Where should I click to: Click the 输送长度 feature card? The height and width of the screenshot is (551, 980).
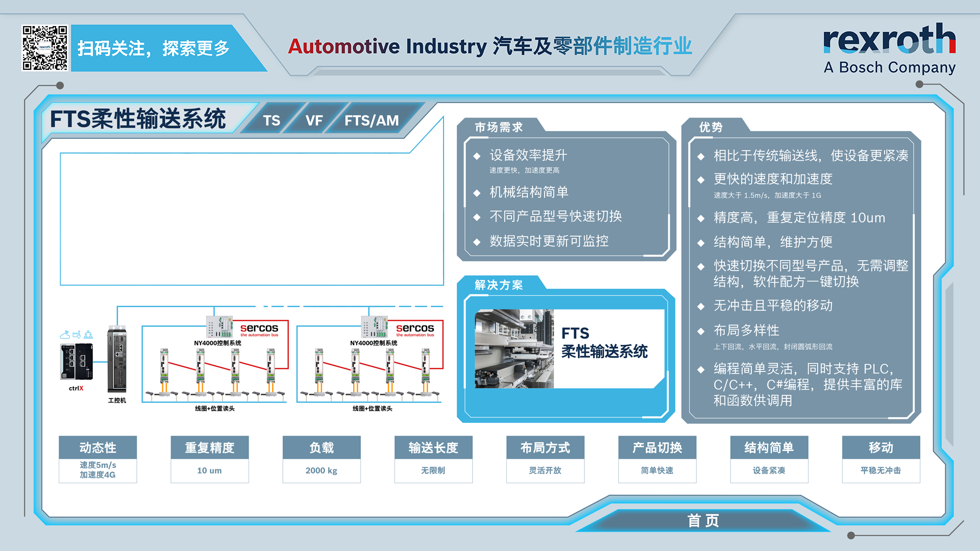[433, 459]
